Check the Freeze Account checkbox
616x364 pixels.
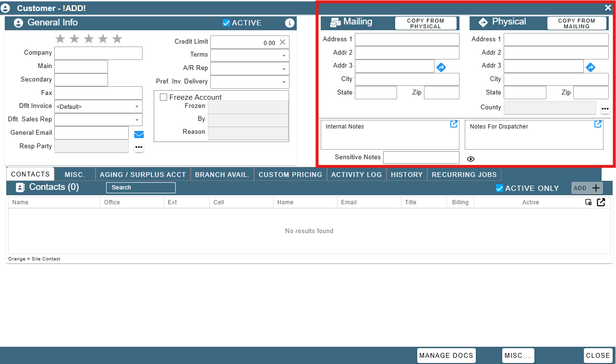[x=163, y=97]
